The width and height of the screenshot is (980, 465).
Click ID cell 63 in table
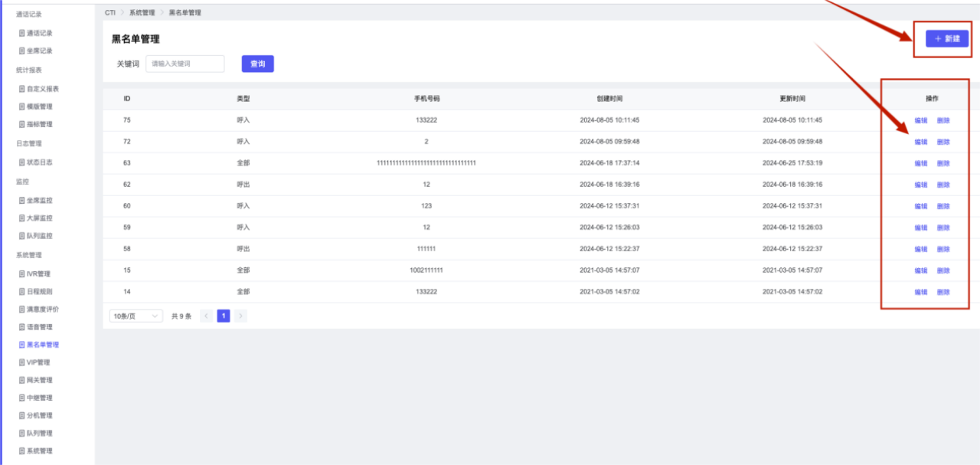tap(127, 163)
